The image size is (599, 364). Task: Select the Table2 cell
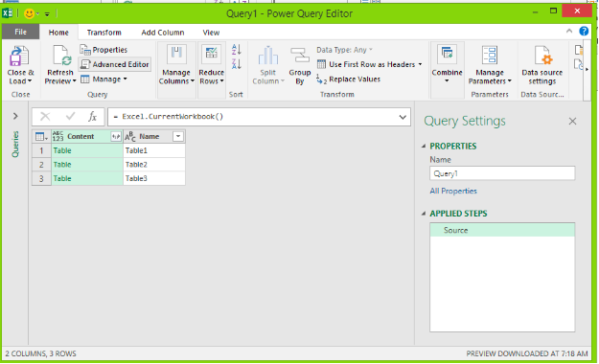click(154, 165)
